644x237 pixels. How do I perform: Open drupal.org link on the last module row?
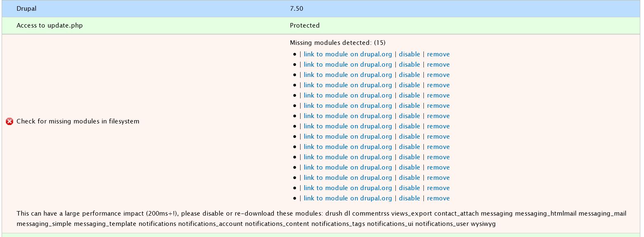click(348, 198)
